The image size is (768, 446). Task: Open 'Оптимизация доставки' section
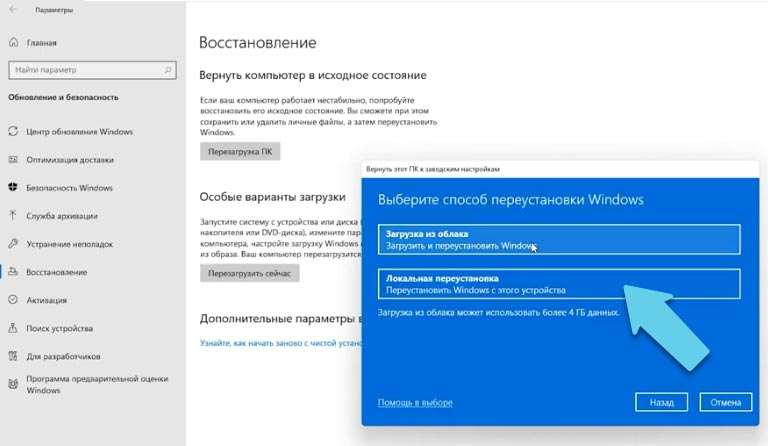click(70, 160)
